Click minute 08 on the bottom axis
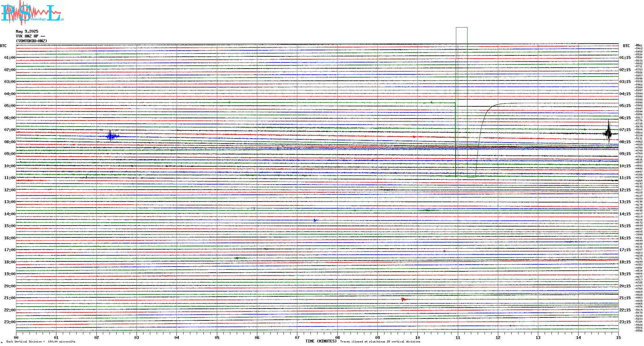 [337, 337]
